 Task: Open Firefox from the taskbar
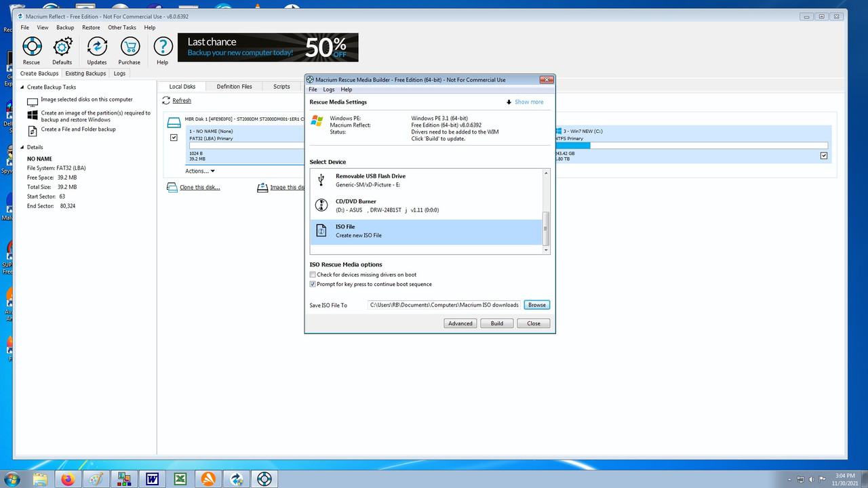(67, 479)
